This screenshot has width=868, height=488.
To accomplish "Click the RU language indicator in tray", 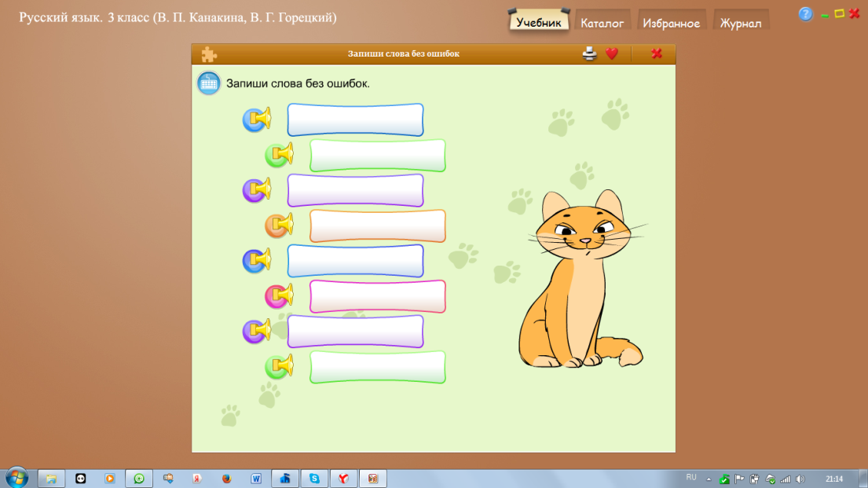I will (690, 478).
